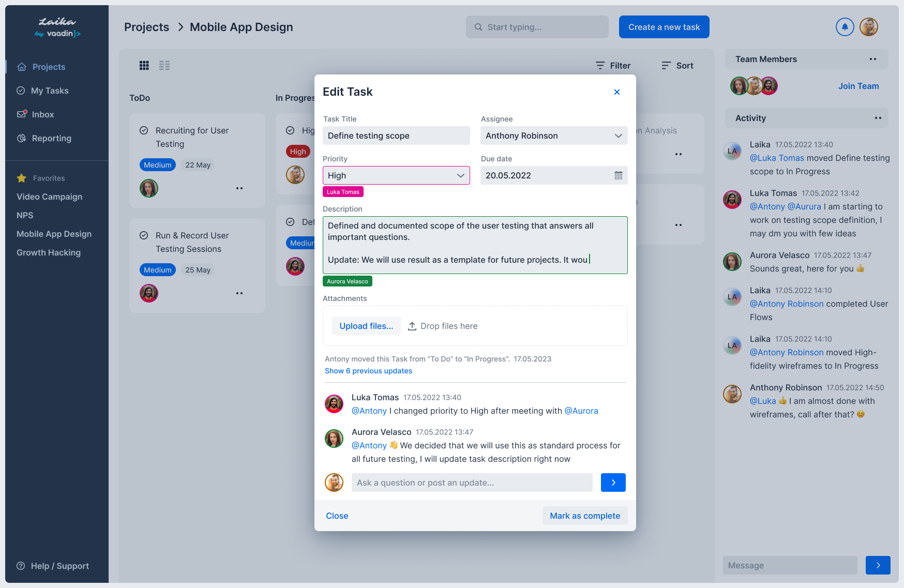Navigate to Projects via the breadcrumb
The image size is (904, 588).
[146, 26]
